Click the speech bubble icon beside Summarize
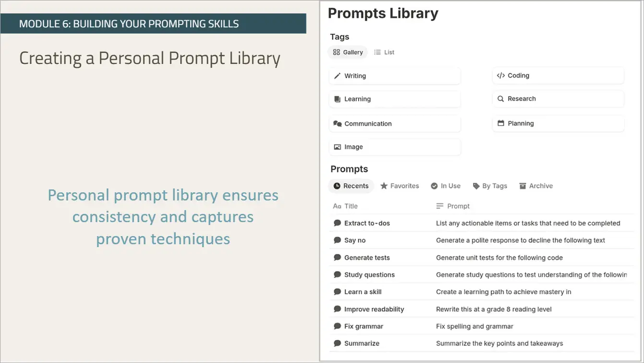This screenshot has width=644, height=363. (337, 343)
